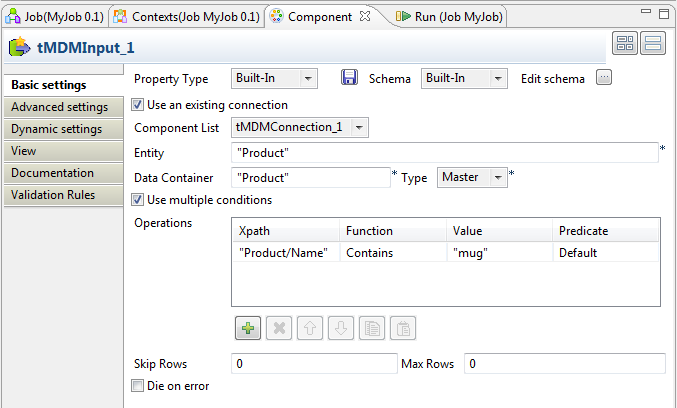Screen dimensions: 677x408
Task: Click the save property floppy disk icon
Action: pos(350,78)
